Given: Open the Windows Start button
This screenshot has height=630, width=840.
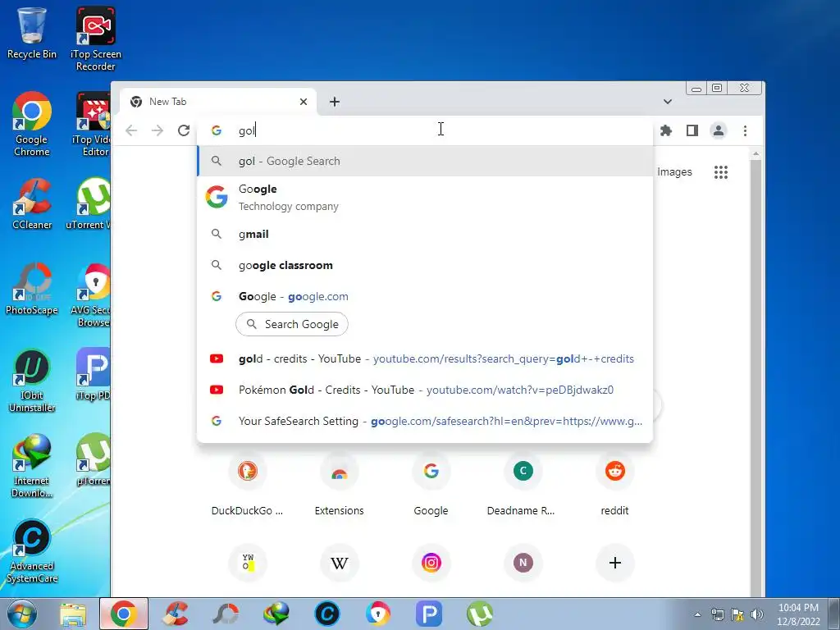Looking at the screenshot, I should click(x=22, y=614).
